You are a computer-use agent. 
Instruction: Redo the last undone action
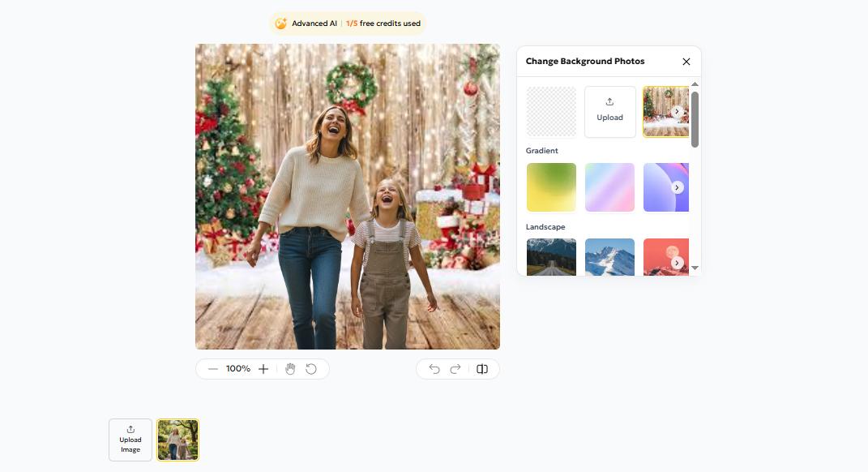click(455, 369)
